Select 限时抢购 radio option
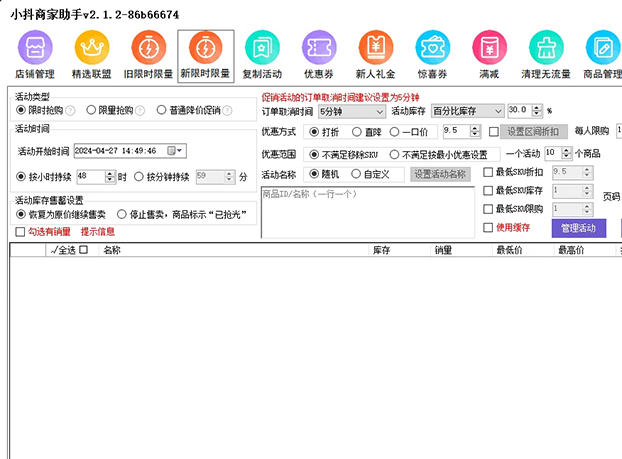Image resolution: width=622 pixels, height=459 pixels. click(x=21, y=110)
